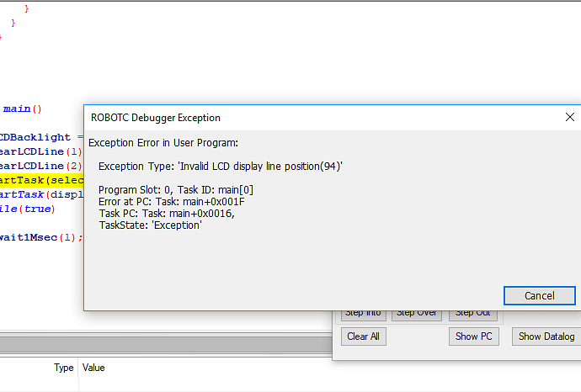
Task: Click the Show PC button
Action: click(473, 336)
